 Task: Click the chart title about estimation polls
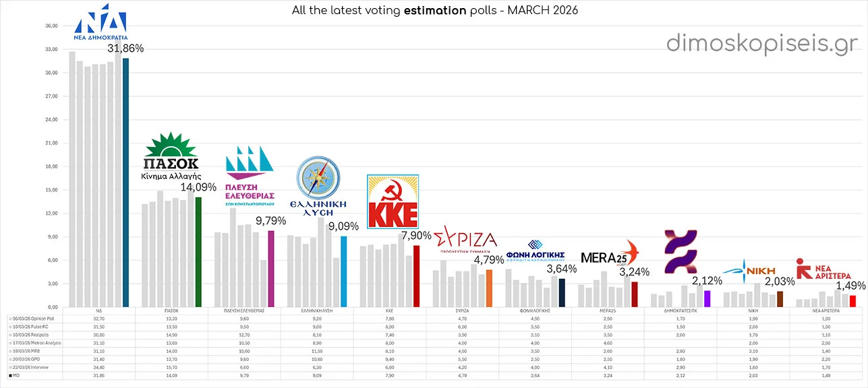pos(435,10)
